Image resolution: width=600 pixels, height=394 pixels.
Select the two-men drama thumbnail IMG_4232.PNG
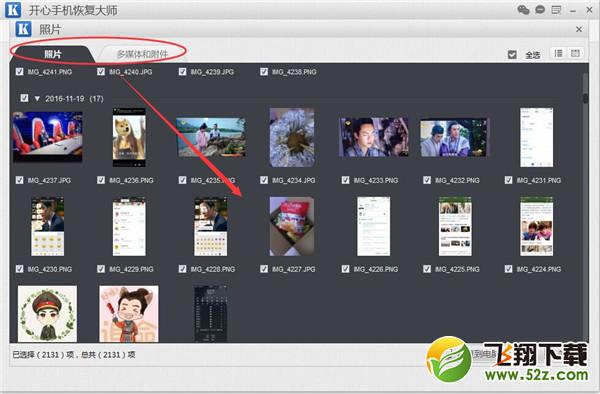coord(455,137)
